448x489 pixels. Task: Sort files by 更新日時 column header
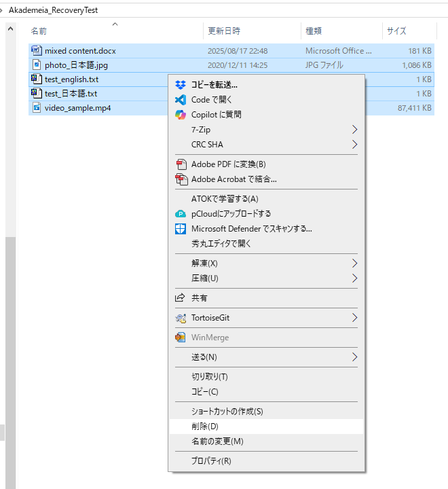(252, 31)
